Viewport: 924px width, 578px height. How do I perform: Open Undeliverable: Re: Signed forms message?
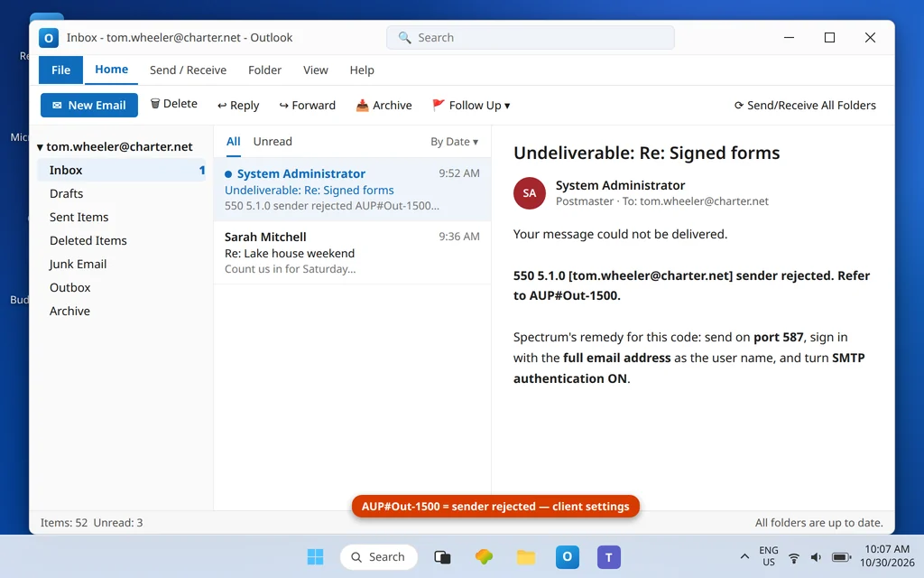click(353, 190)
